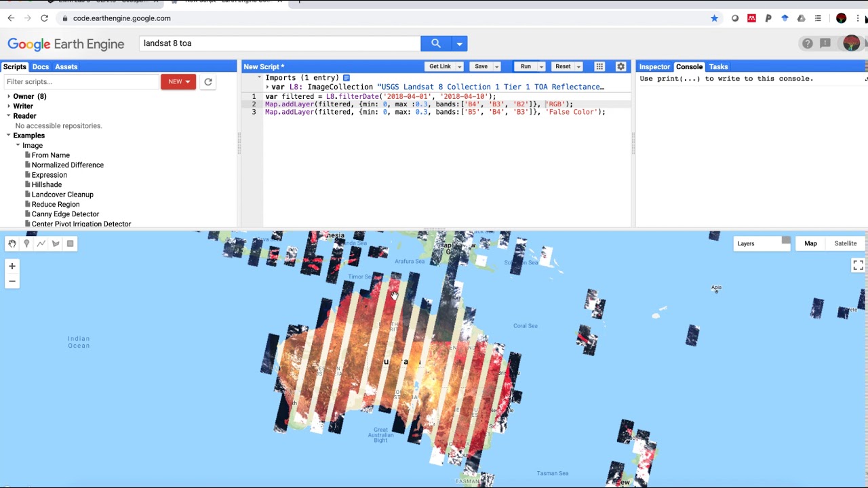Click the blue search magnifier button
The image size is (868, 488).
point(435,43)
